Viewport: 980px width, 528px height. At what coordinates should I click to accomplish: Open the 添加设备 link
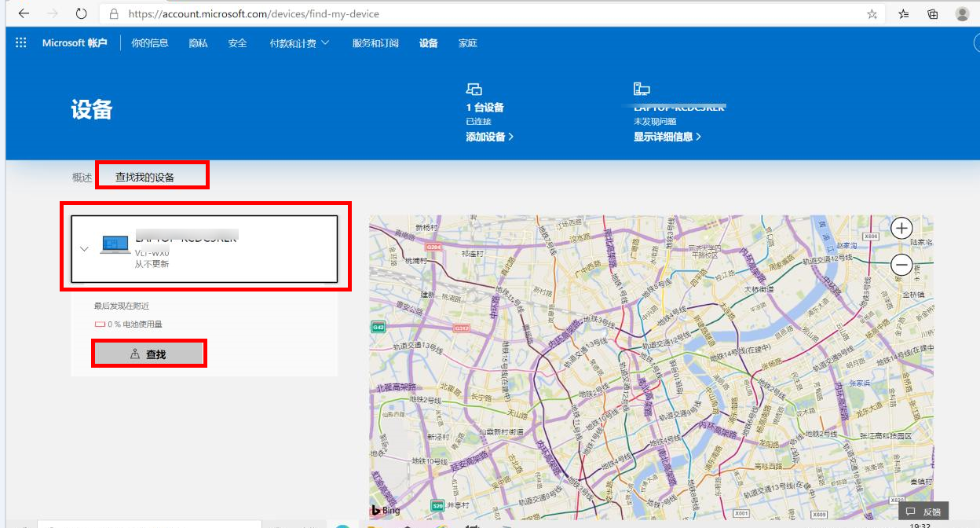tap(489, 137)
